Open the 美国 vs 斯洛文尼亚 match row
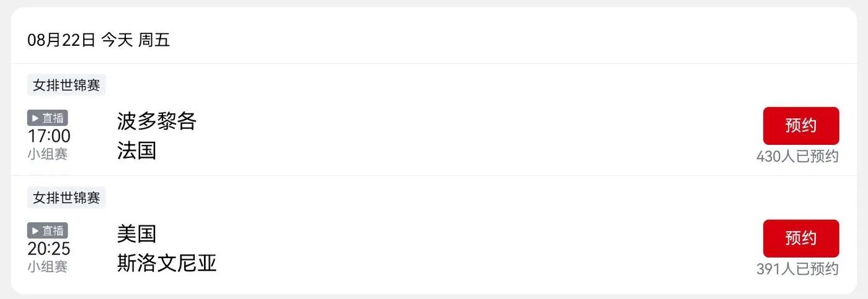Screen dimensions: 868x299 pyautogui.click(x=434, y=235)
